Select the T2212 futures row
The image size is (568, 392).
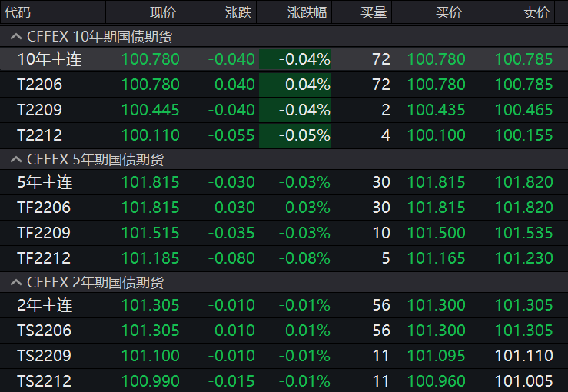click(x=40, y=135)
